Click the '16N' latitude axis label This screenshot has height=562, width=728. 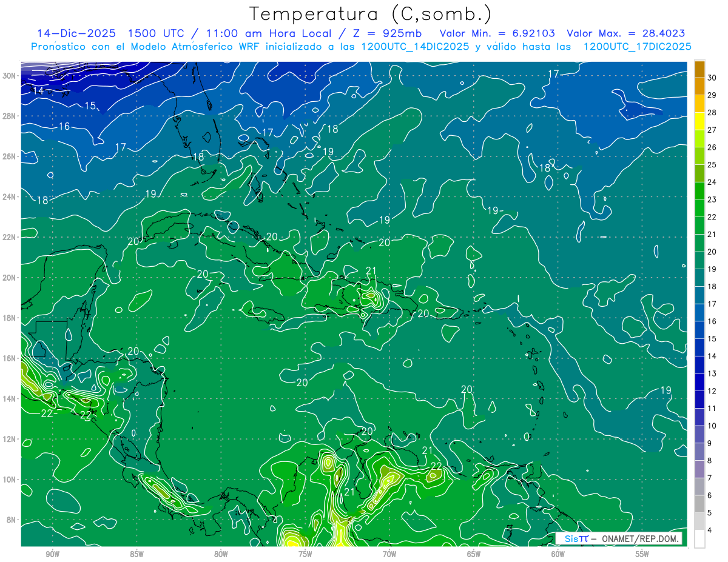click(x=9, y=358)
